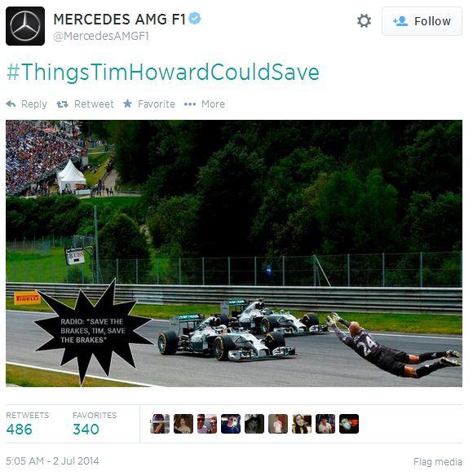The image size is (473, 476).
Task: Open the F1 cars tweet image
Action: (x=234, y=253)
